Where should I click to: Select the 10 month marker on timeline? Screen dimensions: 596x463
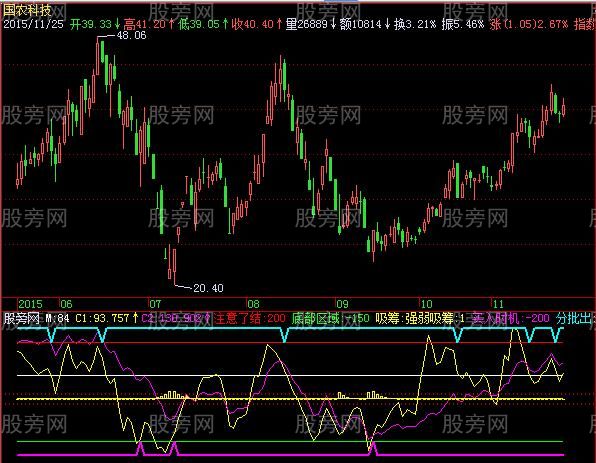(426, 304)
